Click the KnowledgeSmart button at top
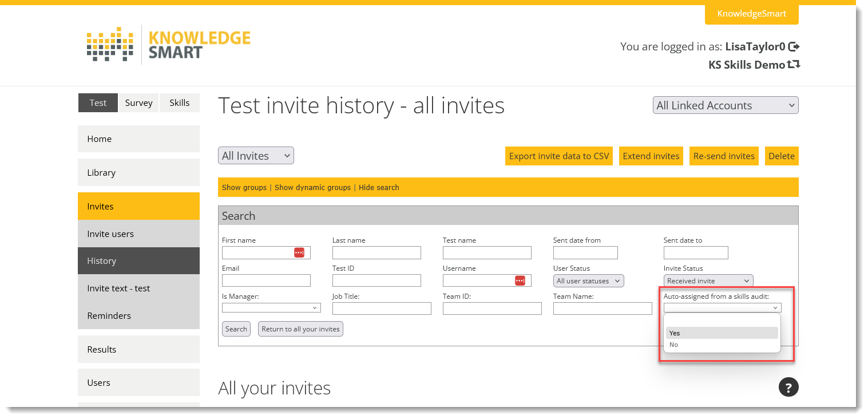This screenshot has height=419, width=868. click(752, 14)
